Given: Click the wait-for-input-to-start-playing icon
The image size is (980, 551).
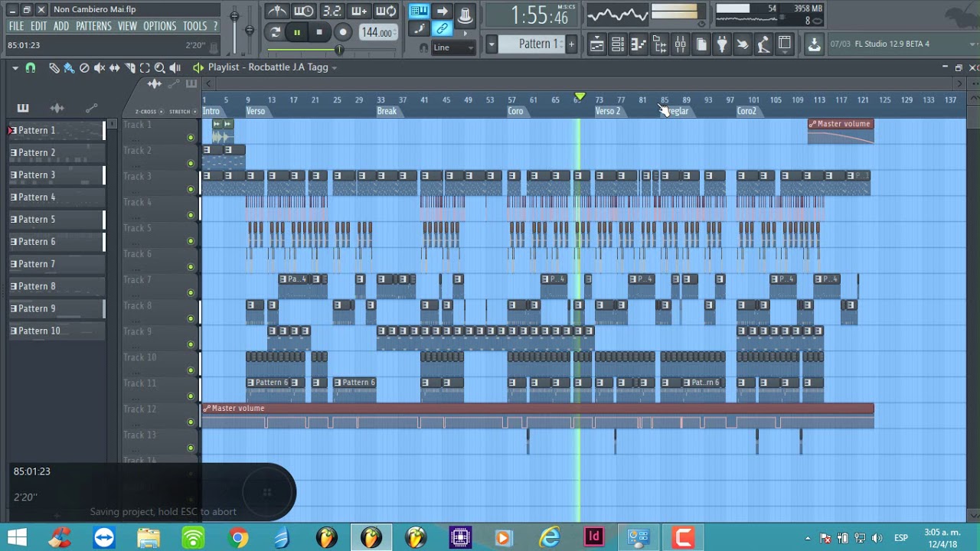Looking at the screenshot, I should (304, 11).
